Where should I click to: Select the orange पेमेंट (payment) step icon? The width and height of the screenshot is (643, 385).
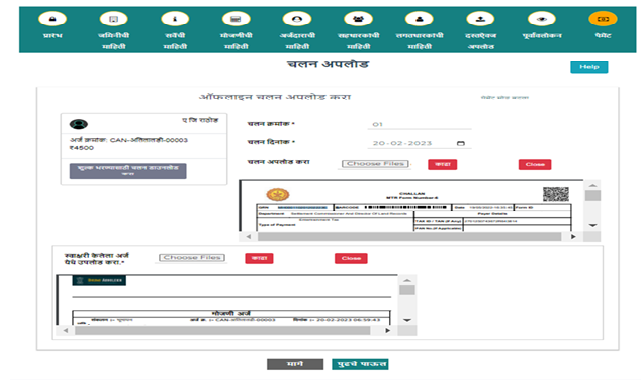coord(602,19)
